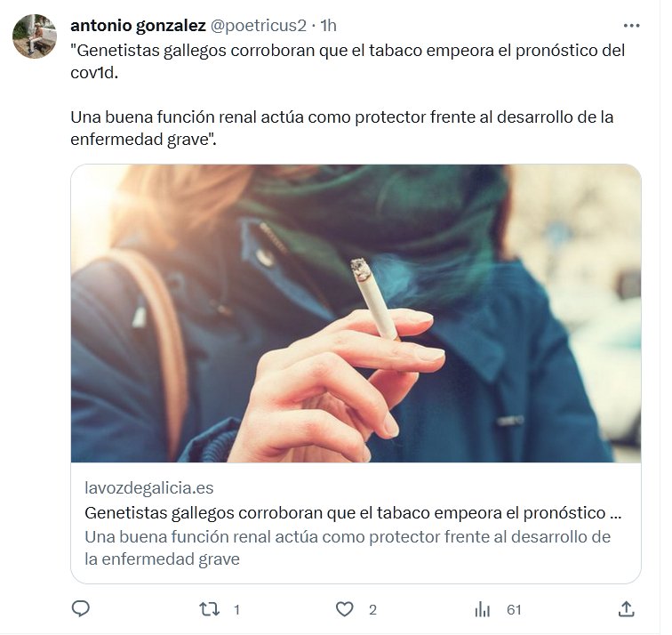Open the article headline 'Genetistas gallegos corroboran'

(353, 513)
